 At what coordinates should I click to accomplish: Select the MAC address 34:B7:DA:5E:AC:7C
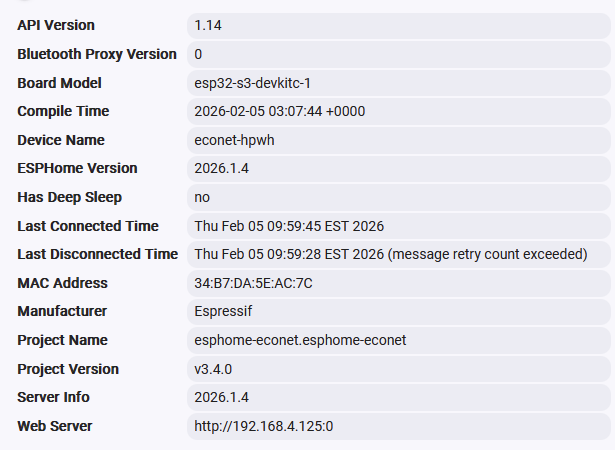(253, 283)
